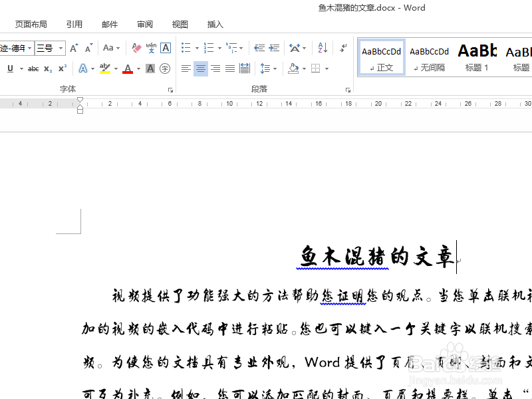Enable right paragraph alignment

(x=215, y=68)
